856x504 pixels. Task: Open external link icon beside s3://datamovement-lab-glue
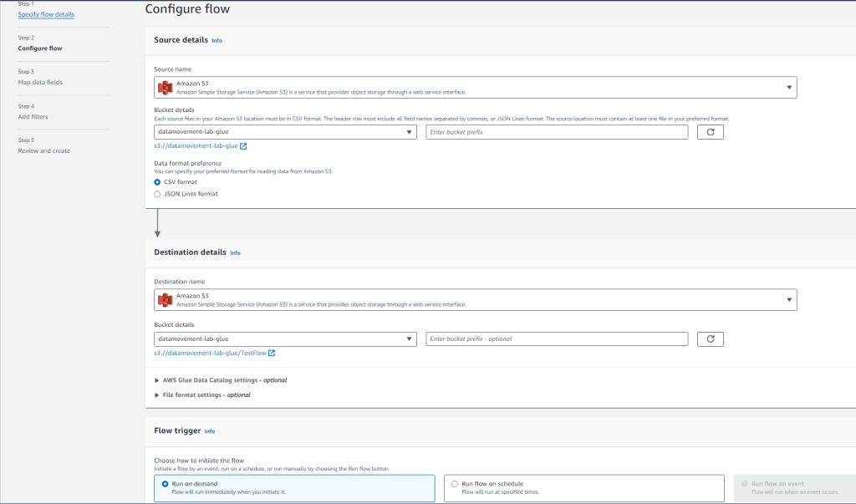[243, 146]
